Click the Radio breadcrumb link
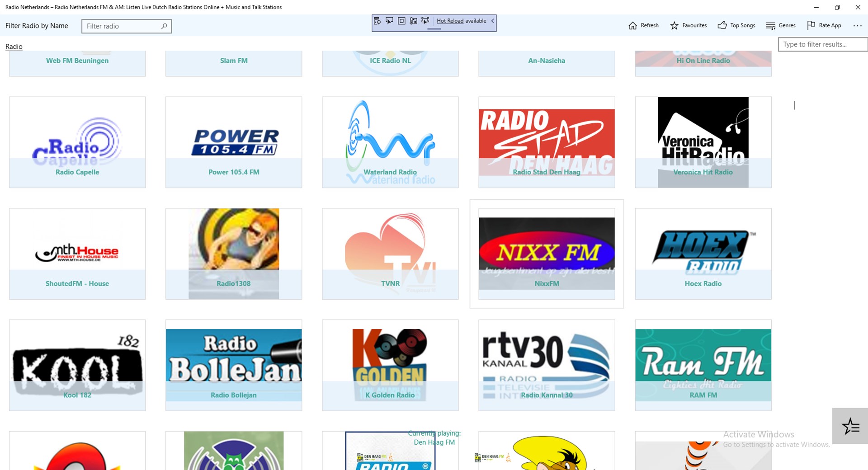This screenshot has width=868, height=470. (14, 47)
